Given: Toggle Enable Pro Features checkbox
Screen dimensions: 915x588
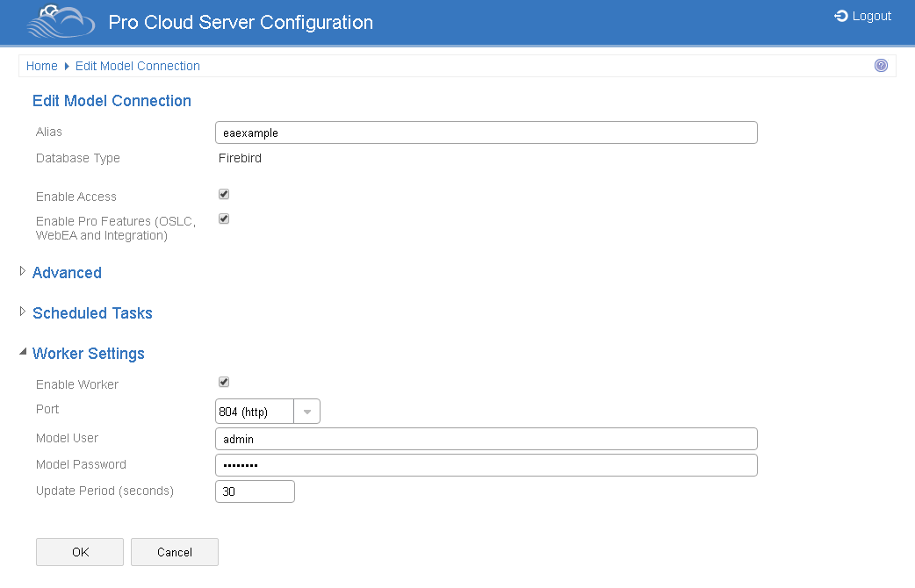Looking at the screenshot, I should 224,219.
